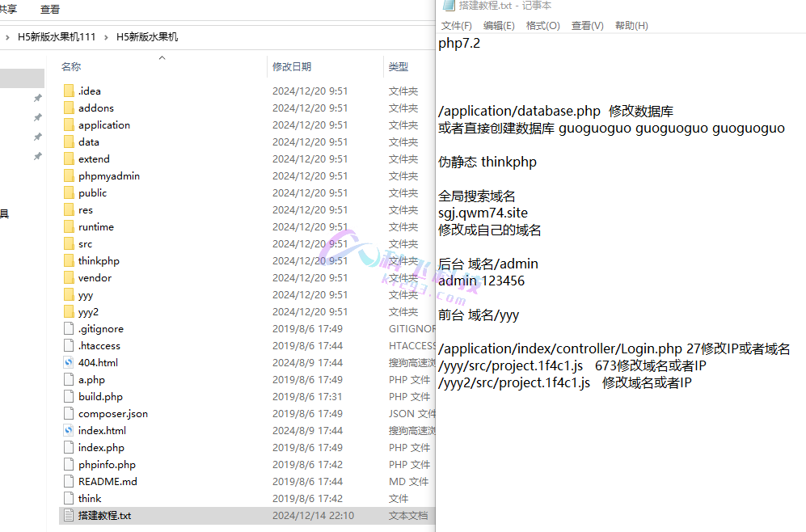
Task: Click the think file icon
Action: (x=69, y=498)
